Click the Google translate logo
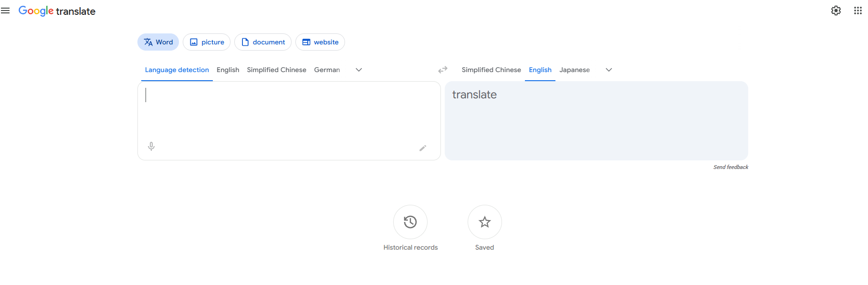 click(x=57, y=11)
